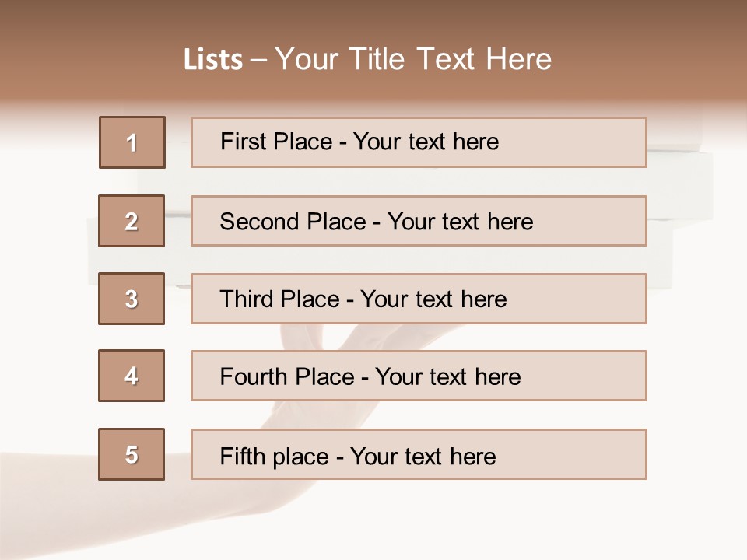Click the bold word 'Lists' in title
The height and width of the screenshot is (560, 747).
click(213, 60)
